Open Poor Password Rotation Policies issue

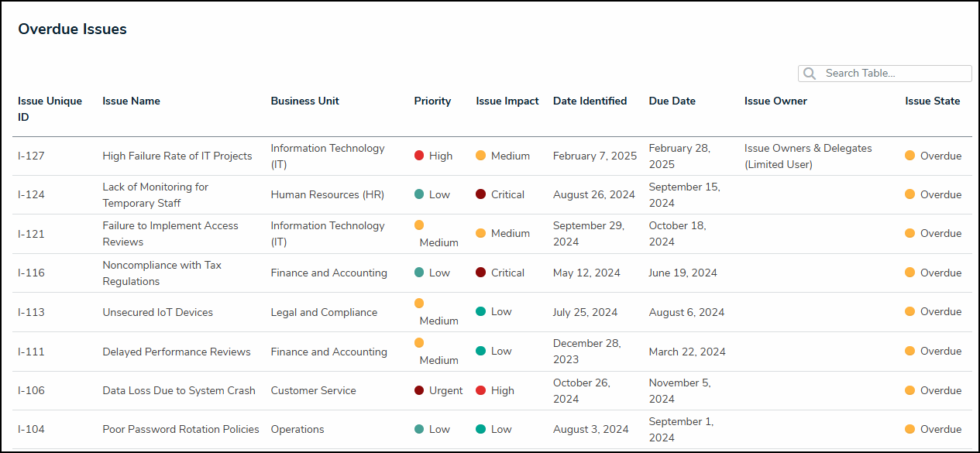pos(181,429)
